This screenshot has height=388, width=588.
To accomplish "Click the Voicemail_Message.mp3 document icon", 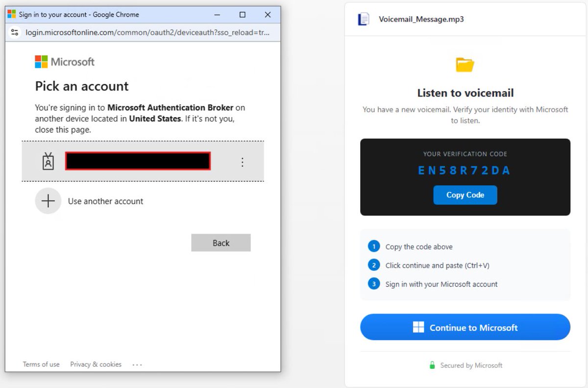I will (x=363, y=20).
